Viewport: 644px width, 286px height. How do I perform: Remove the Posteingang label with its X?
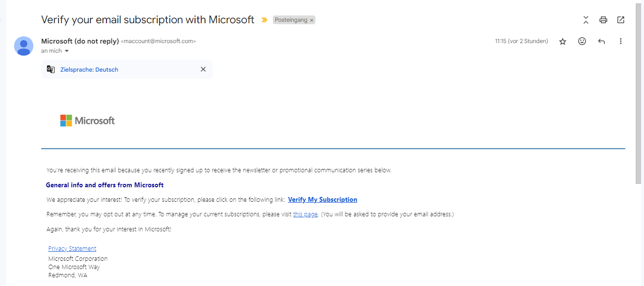click(312, 20)
